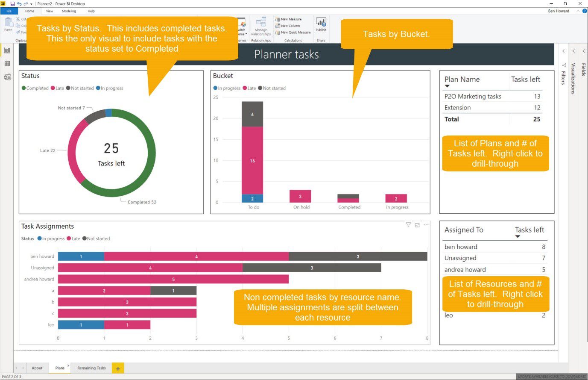Click the blue Help question mark icon
This screenshot has width=588, height=380.
click(x=585, y=11)
